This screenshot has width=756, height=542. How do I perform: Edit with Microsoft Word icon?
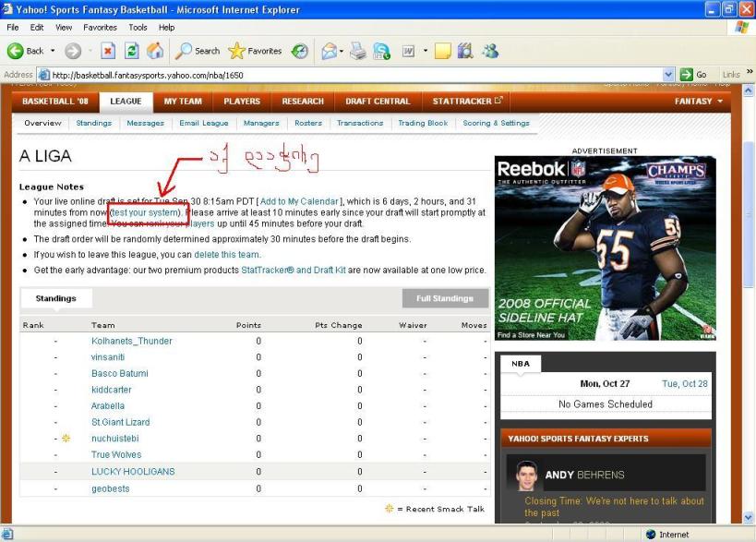[408, 51]
